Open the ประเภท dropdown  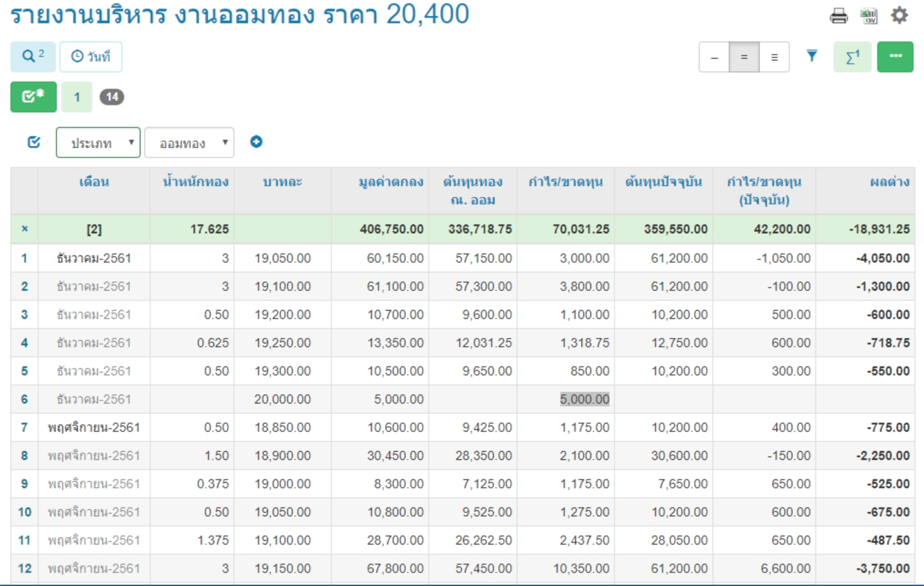point(98,143)
